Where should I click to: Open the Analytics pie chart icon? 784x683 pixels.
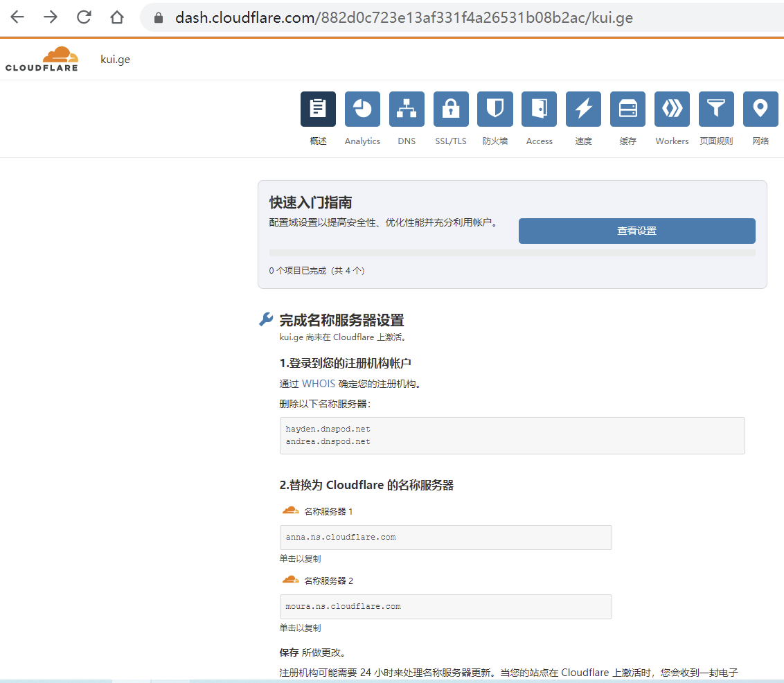point(362,109)
